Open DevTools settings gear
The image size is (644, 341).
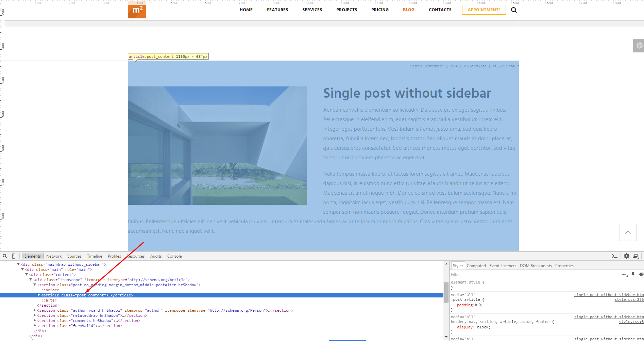[626, 256]
